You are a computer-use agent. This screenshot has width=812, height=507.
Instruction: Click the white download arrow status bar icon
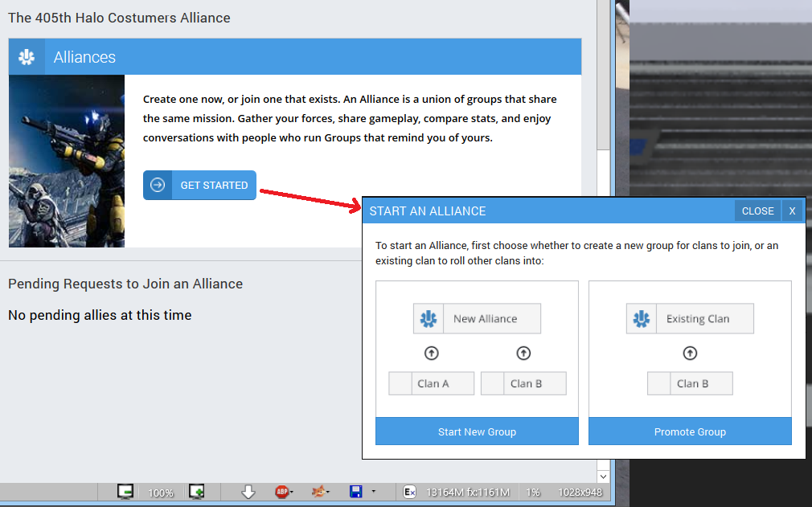(x=248, y=492)
